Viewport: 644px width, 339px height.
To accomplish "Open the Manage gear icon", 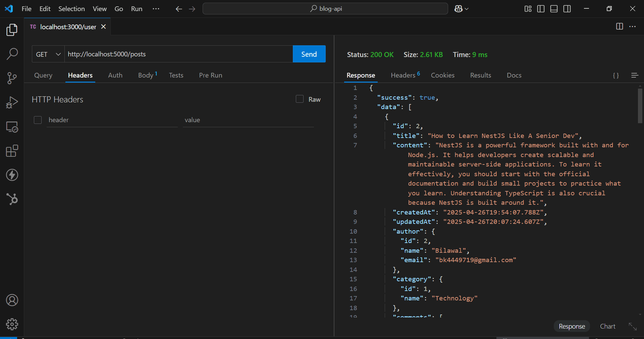I will tap(12, 324).
